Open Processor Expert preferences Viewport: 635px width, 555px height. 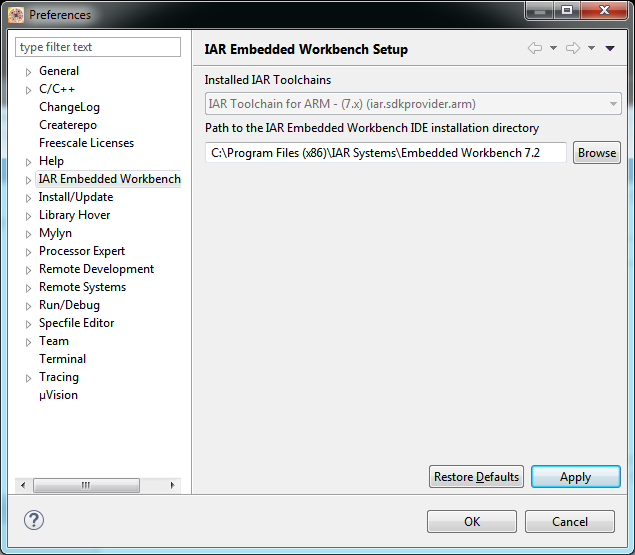pyautogui.click(x=82, y=251)
